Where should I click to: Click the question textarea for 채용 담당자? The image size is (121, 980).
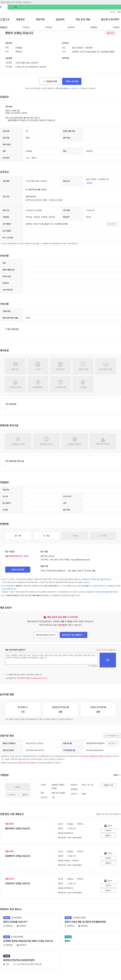[x=51, y=659]
